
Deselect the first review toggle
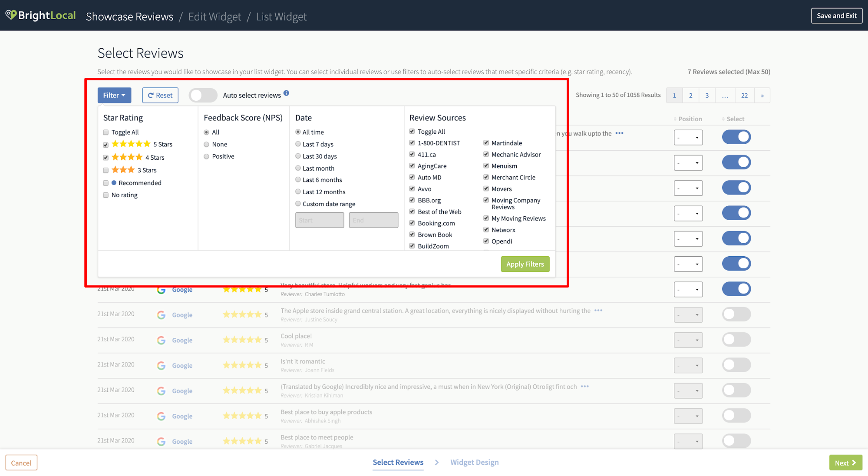pos(736,137)
